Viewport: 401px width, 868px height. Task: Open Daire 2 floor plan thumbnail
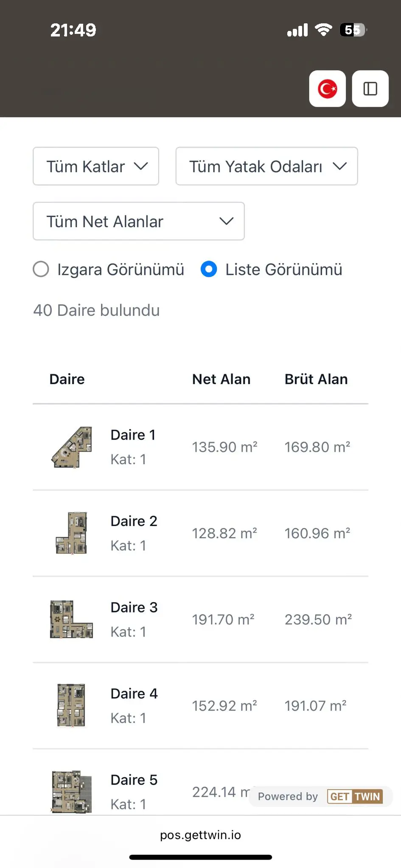click(x=72, y=533)
